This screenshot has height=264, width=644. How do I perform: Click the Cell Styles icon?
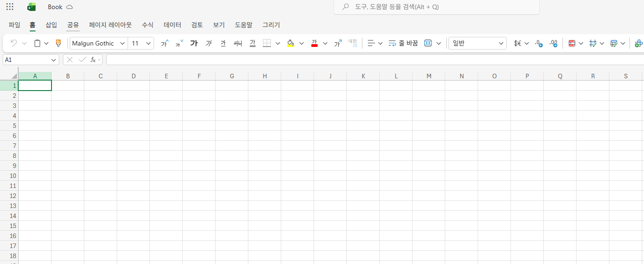tap(614, 43)
